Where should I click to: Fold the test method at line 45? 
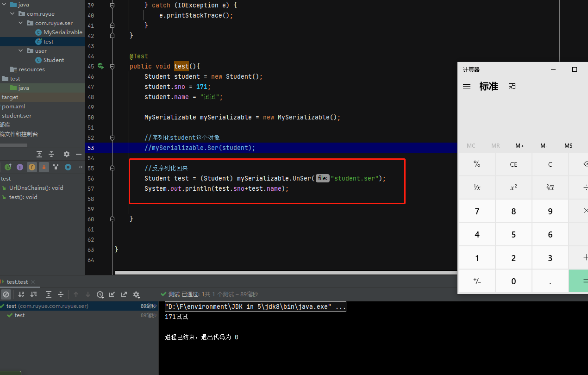(x=112, y=67)
